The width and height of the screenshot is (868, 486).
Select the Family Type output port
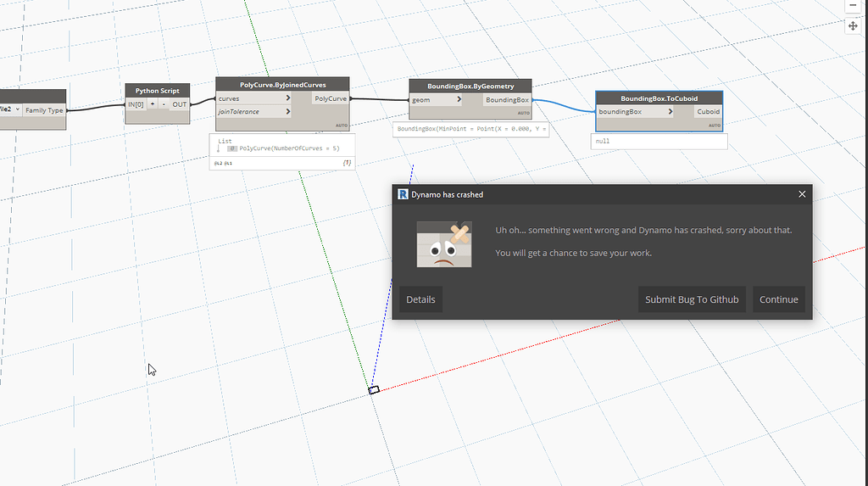point(44,110)
